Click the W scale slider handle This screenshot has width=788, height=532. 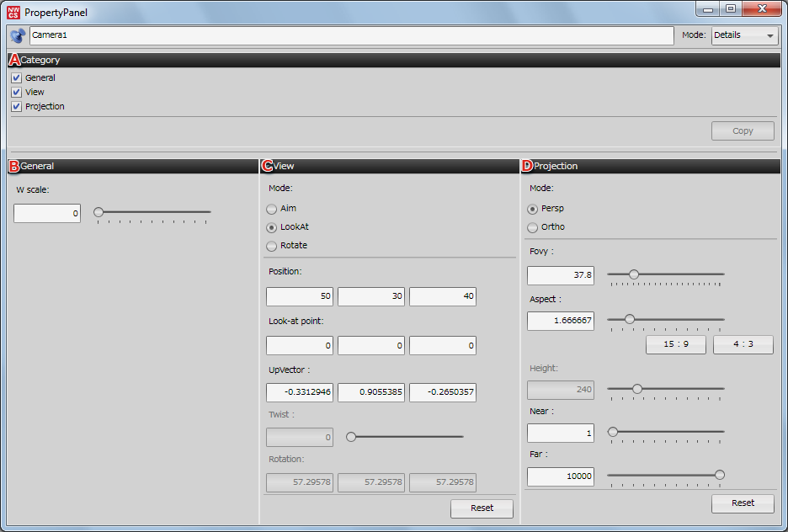(98, 212)
